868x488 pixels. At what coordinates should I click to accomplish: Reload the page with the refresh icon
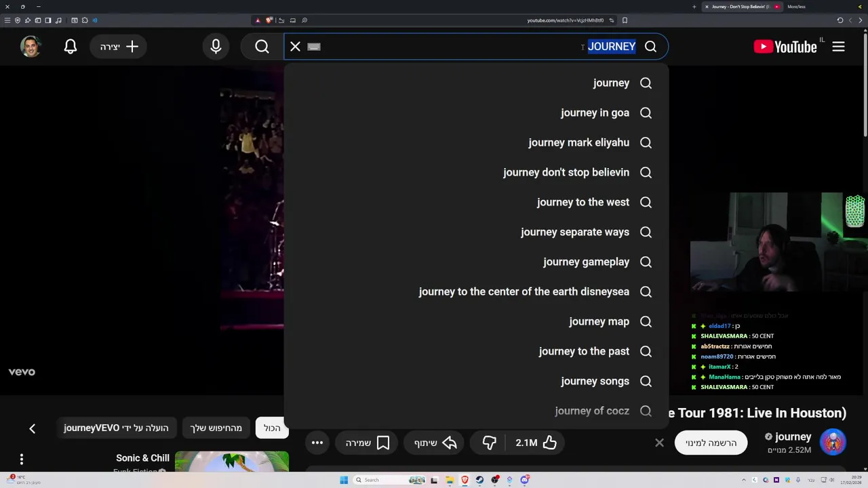click(x=840, y=20)
